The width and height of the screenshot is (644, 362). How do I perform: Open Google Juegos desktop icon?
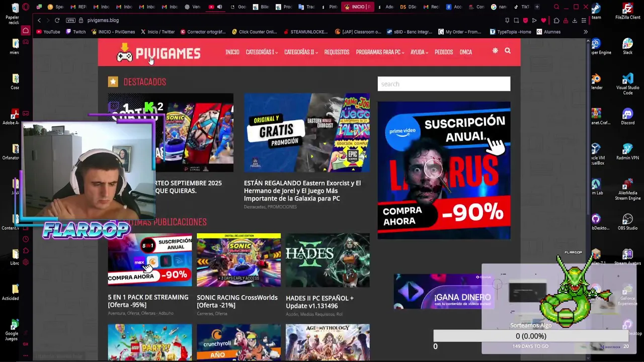(x=13, y=329)
